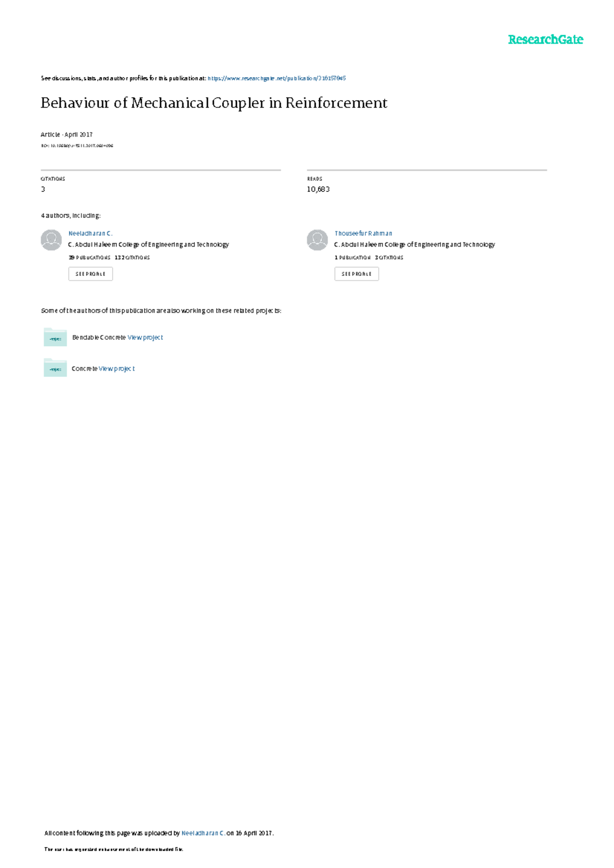
Task: Click the title Behaviour of Mechanical Coupler in Reinforcement
Action: pyautogui.click(x=214, y=103)
